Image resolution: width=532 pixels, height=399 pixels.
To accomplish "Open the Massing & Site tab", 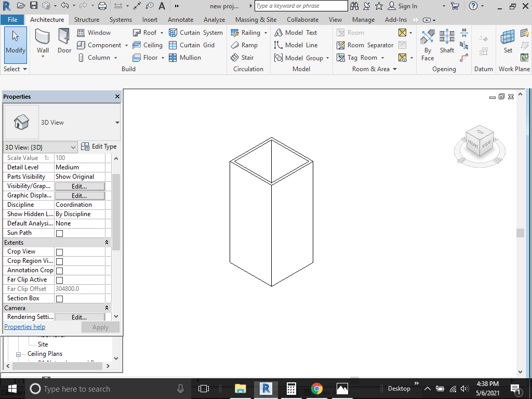I will [x=256, y=20].
